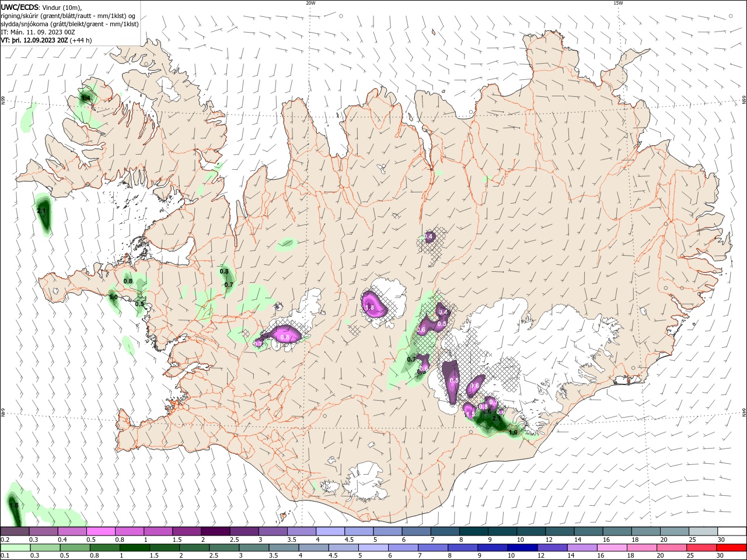Click the 'VT: þri. 12.09.2023 20Z' valid time
Viewport: 747px width, 560px height.
point(34,40)
